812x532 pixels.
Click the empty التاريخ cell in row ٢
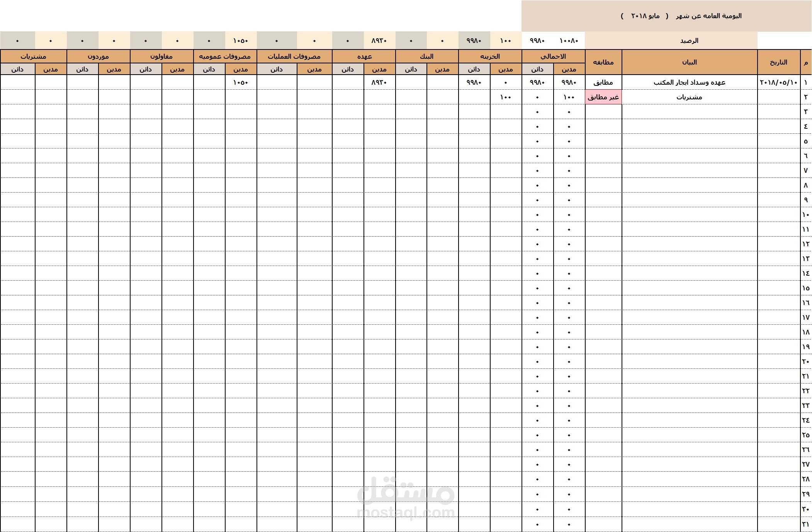778,97
